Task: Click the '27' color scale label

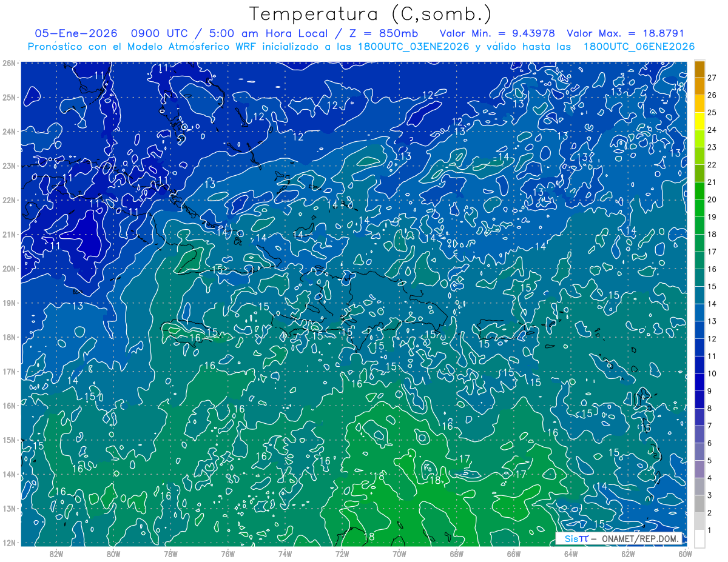Action: click(712, 78)
